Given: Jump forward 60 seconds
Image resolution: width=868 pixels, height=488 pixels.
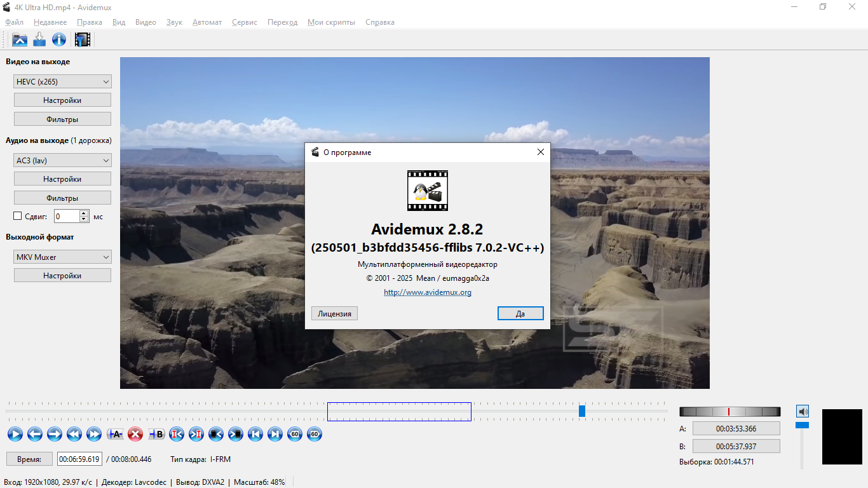Looking at the screenshot, I should pos(315,434).
